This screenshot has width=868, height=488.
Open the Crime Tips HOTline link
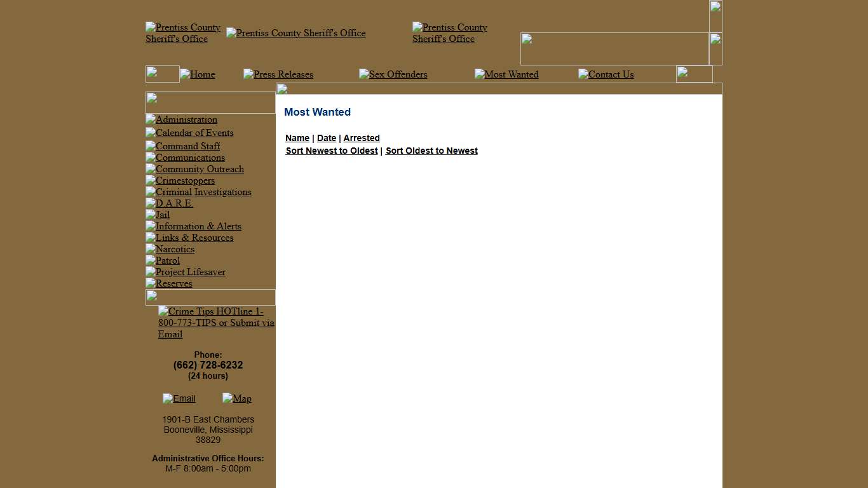[216, 323]
